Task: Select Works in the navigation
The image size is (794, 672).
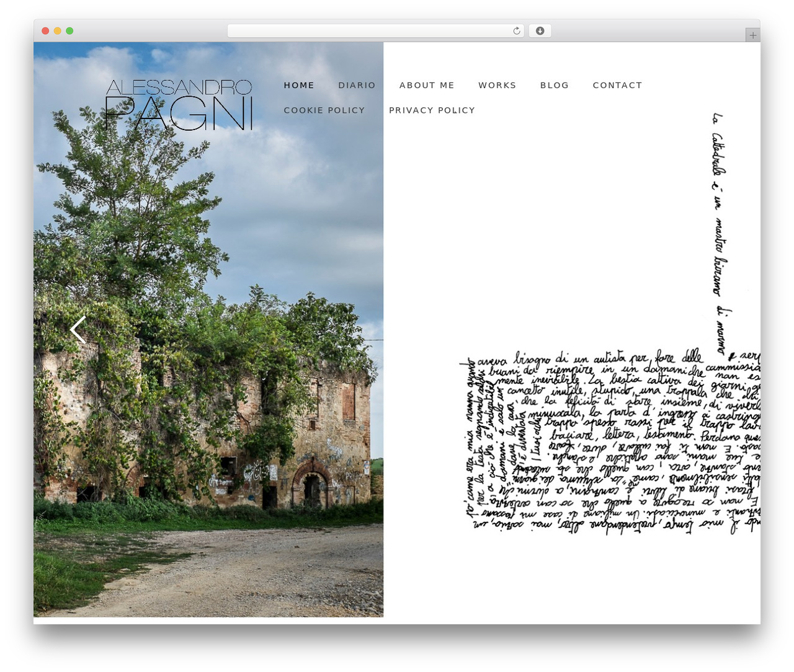Action: [497, 86]
